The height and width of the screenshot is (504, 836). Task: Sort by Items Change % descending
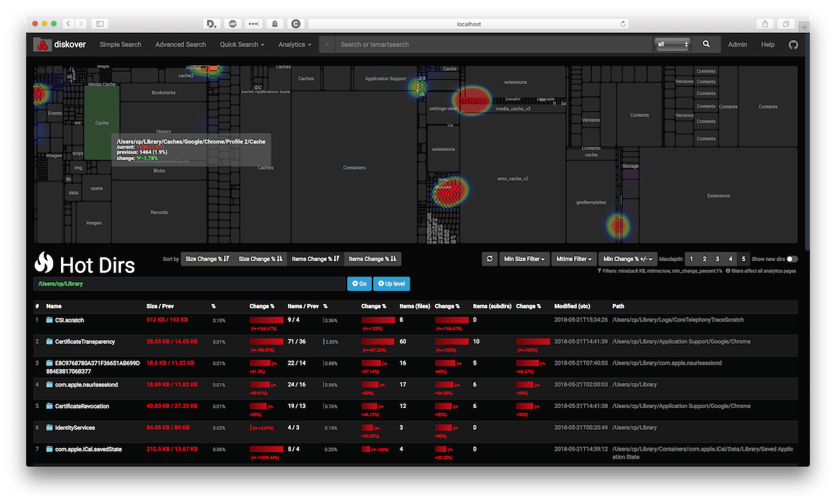click(316, 259)
